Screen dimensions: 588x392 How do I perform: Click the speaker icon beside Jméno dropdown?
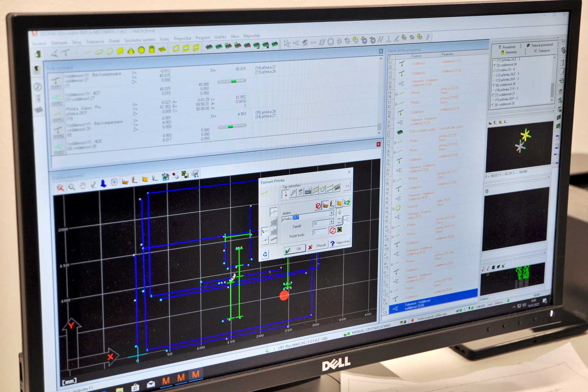coord(340,212)
